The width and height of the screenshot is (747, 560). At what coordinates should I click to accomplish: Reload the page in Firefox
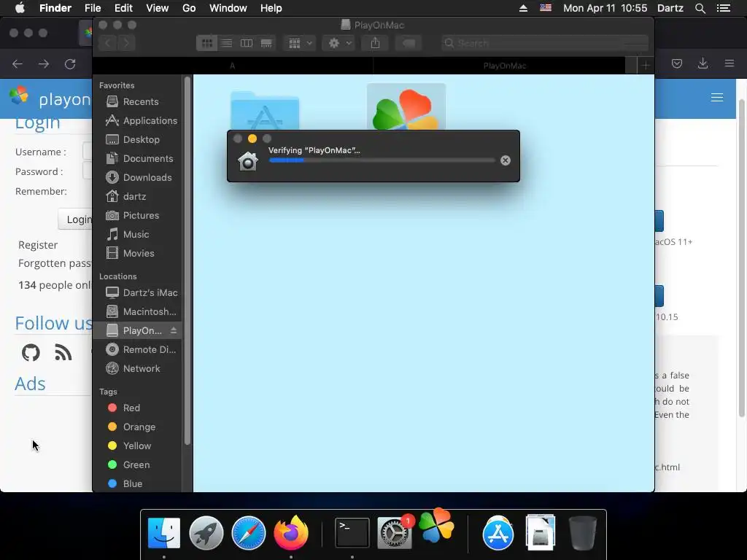click(x=70, y=64)
